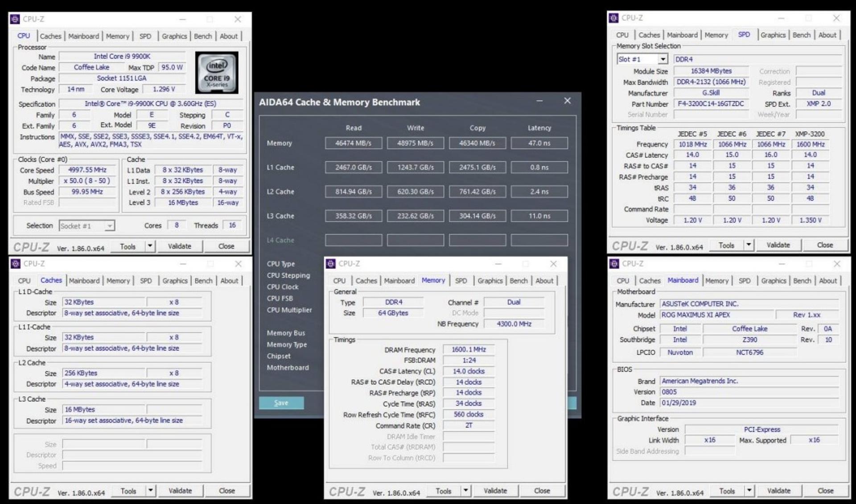Screen dimensions: 856x504
Task: Click the Core Speed 4997.55 MHz value
Action: 87,170
